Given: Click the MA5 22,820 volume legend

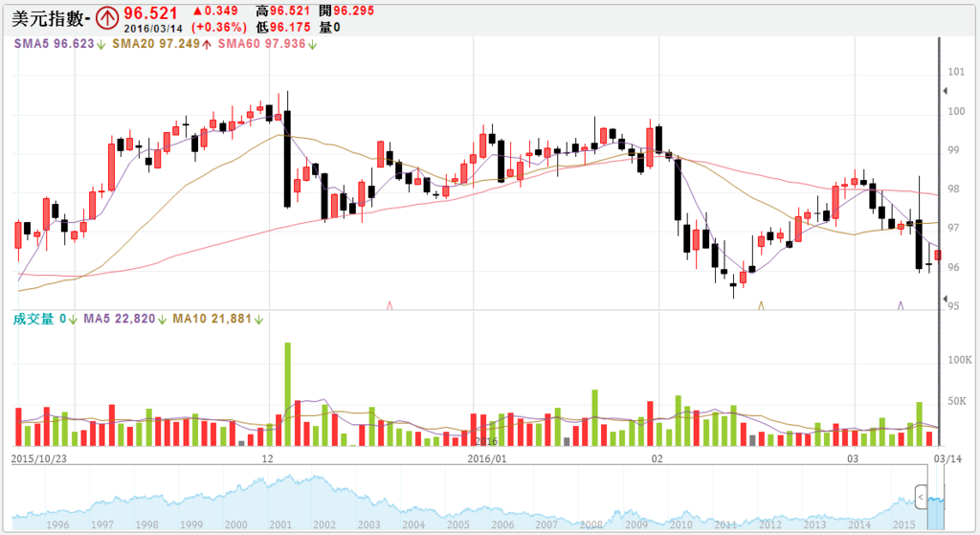Looking at the screenshot, I should coord(119,319).
